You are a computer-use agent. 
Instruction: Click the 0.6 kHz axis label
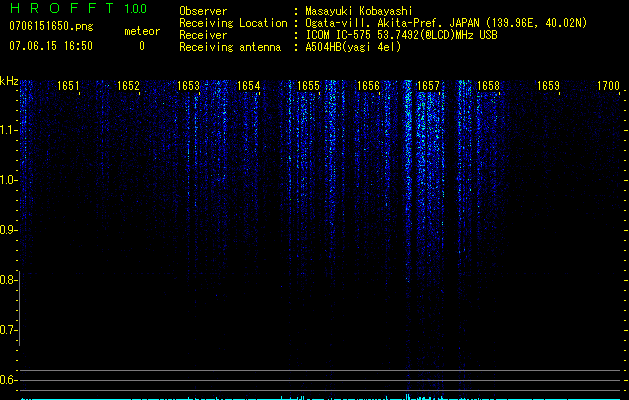(7, 380)
